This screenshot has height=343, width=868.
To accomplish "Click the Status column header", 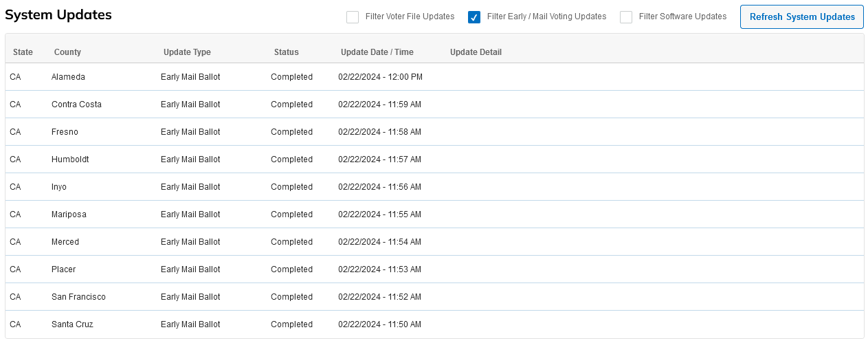I will pyautogui.click(x=287, y=52).
